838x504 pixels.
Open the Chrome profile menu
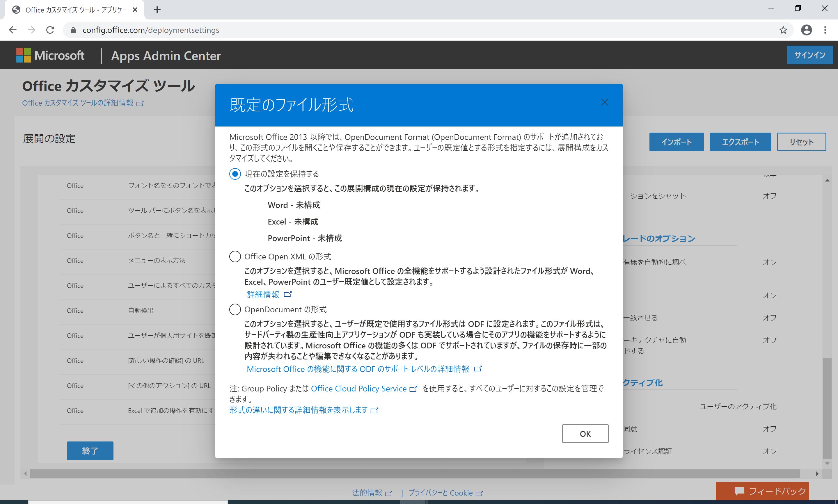click(x=806, y=30)
